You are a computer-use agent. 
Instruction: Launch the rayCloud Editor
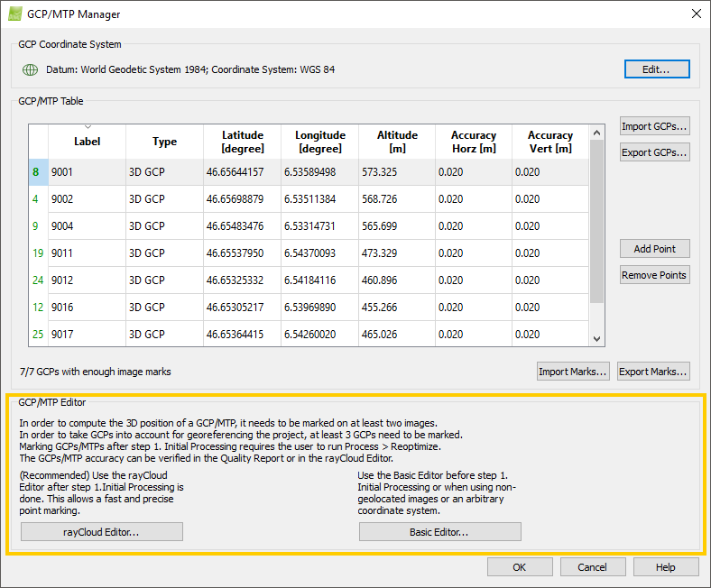(101, 532)
